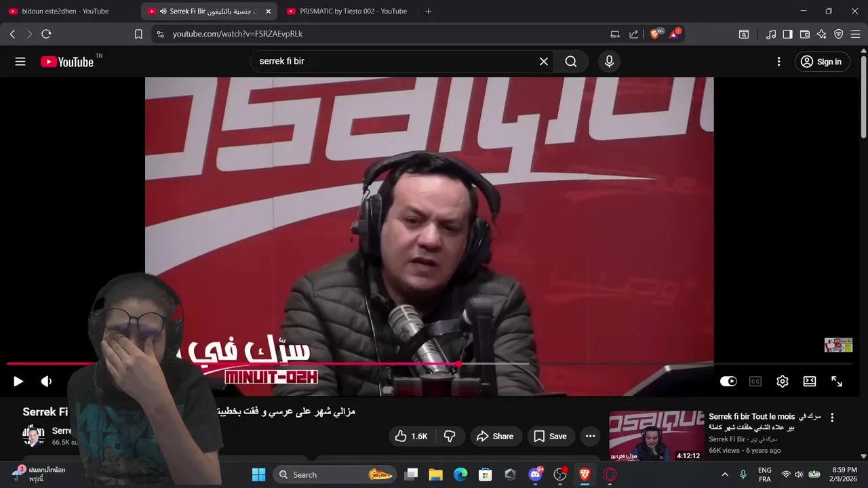View site information icon in address bar
This screenshot has width=868, height=488.
click(x=160, y=34)
